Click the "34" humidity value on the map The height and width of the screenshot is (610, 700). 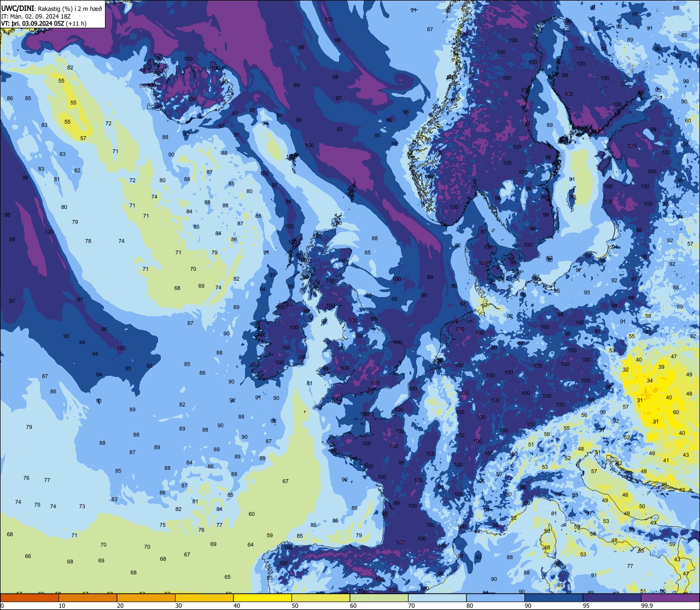tap(650, 381)
